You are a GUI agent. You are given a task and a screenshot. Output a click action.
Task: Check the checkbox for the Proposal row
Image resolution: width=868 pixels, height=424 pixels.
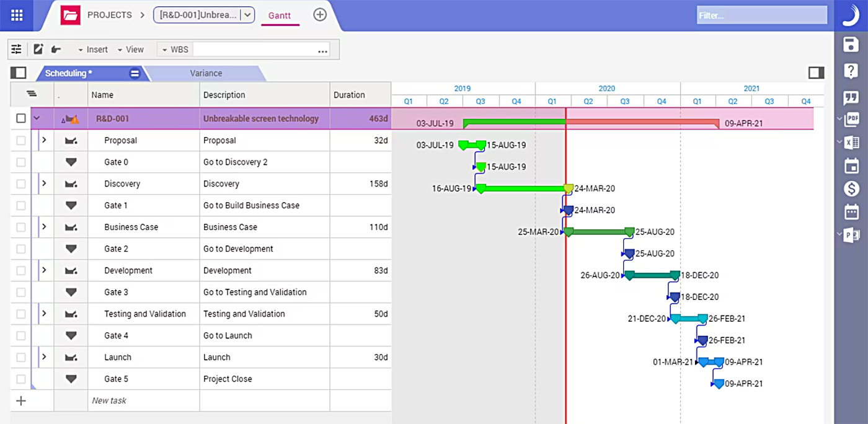(x=20, y=140)
